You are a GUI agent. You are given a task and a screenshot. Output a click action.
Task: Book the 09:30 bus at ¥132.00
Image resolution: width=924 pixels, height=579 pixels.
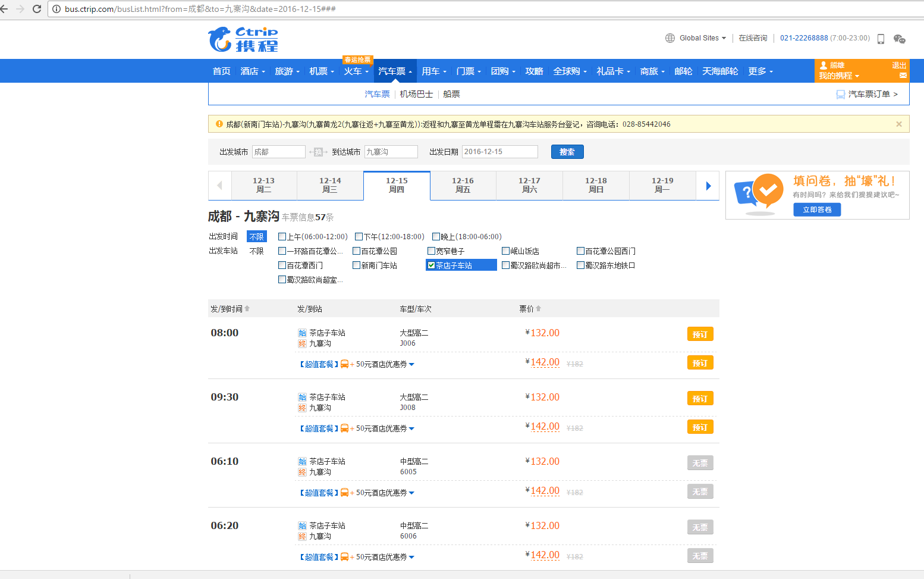pyautogui.click(x=700, y=399)
